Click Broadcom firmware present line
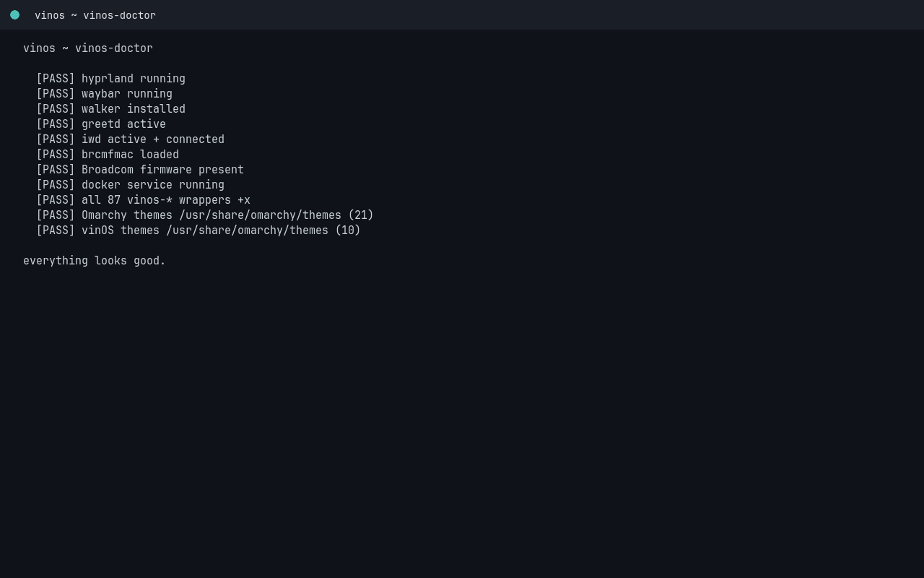This screenshot has width=924, height=578. tap(140, 170)
